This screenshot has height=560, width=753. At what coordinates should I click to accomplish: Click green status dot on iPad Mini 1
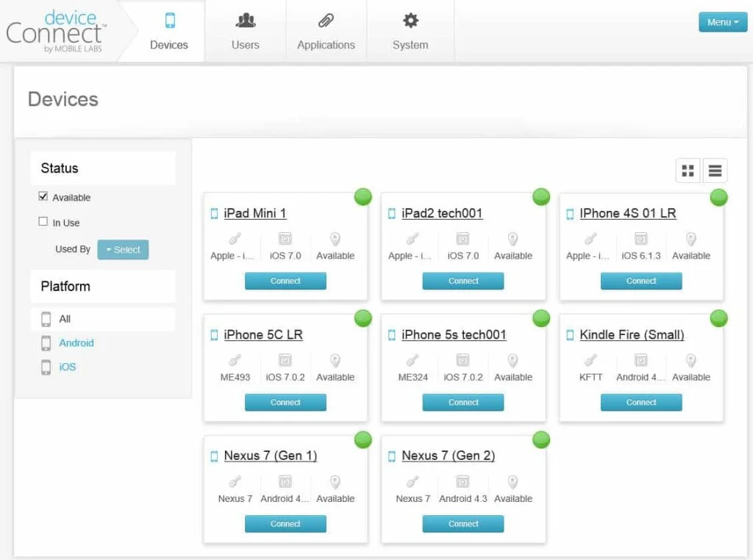click(x=363, y=197)
